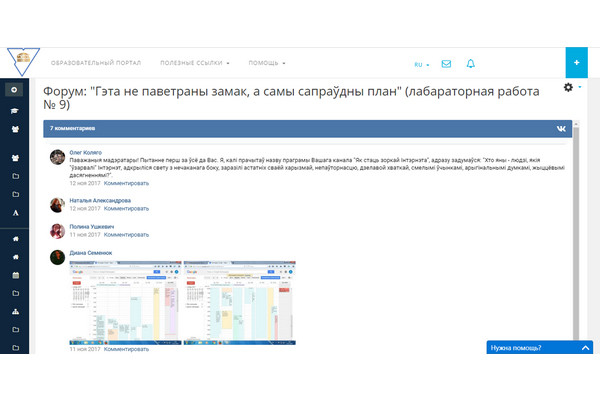Click Комментировать under Олег Колего's comment

(x=126, y=183)
